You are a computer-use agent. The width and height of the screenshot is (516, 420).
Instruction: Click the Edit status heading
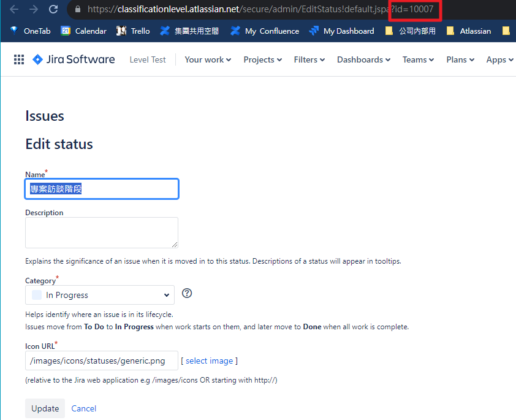[x=59, y=144]
